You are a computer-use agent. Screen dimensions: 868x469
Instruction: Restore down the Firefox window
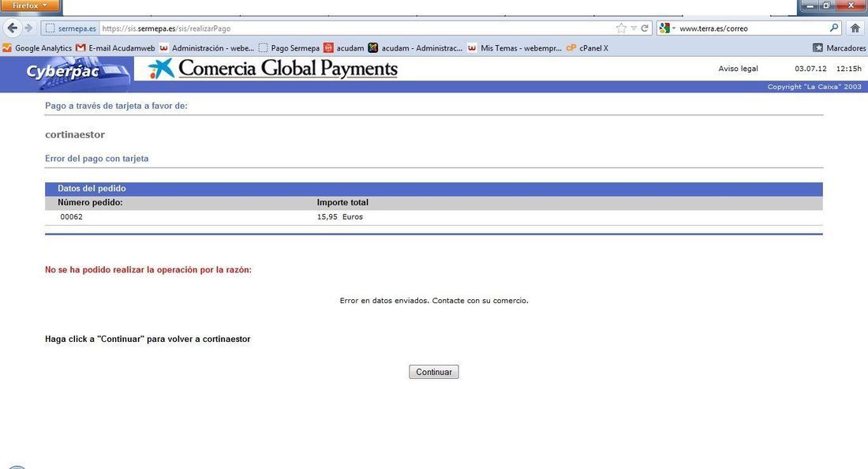click(826, 6)
